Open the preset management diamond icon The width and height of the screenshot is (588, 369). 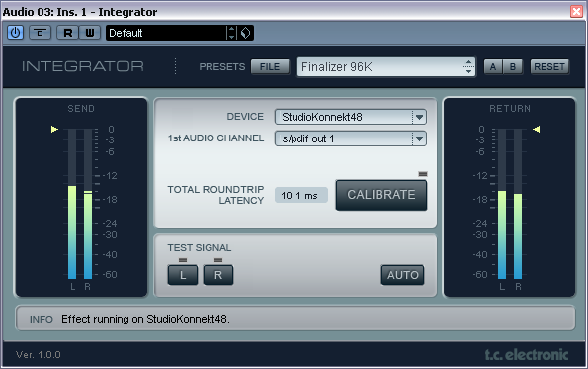click(x=246, y=33)
